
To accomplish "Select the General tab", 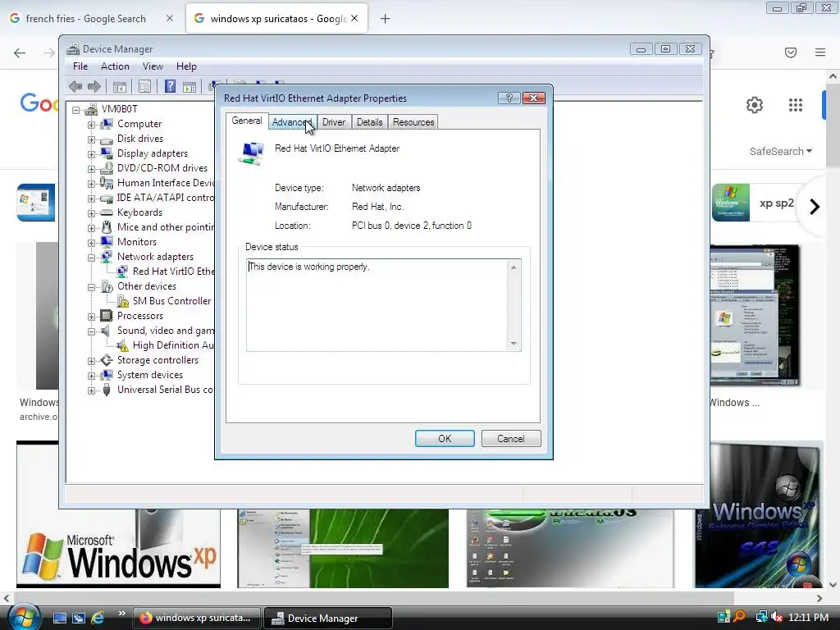I will [x=246, y=121].
